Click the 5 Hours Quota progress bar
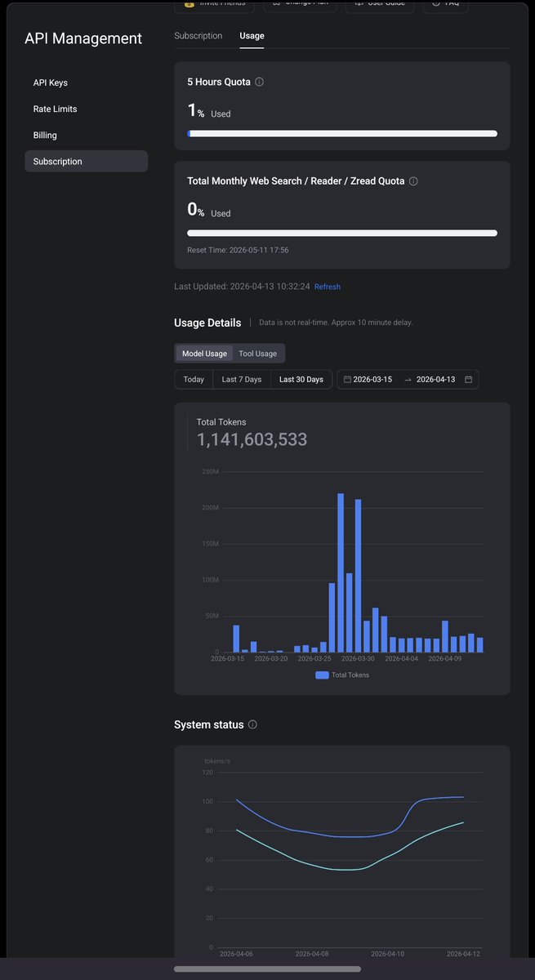The image size is (535, 980). 342,133
